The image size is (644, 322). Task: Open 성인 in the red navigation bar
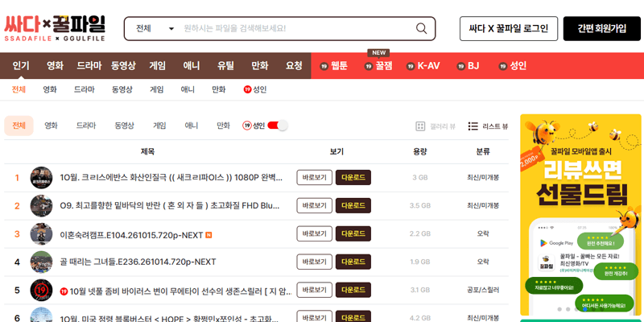pyautogui.click(x=513, y=66)
